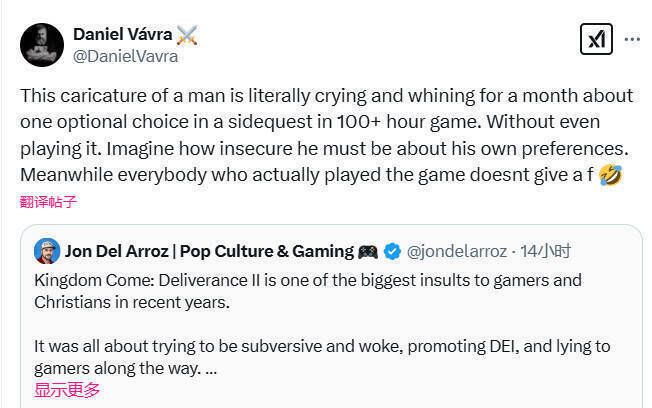Click the Daniel Vávra display name
The height and width of the screenshot is (408, 652).
122,35
